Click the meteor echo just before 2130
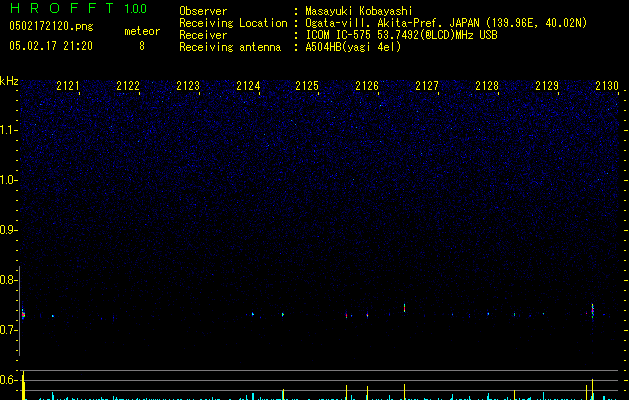 [592, 311]
